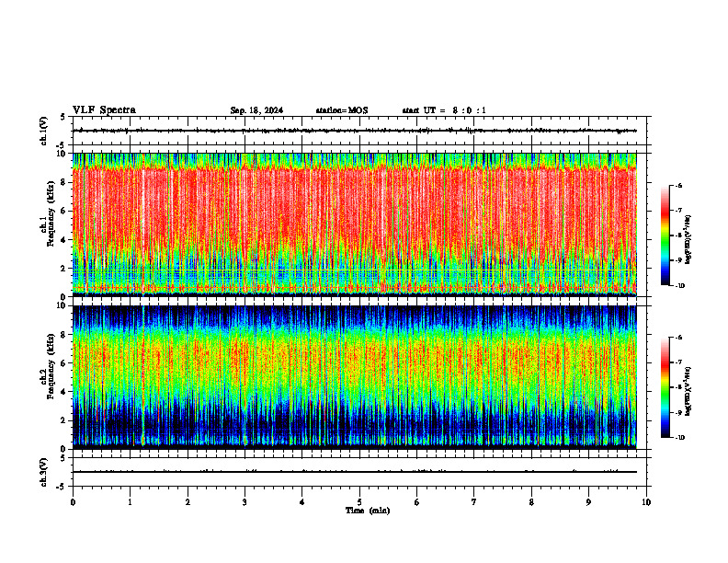Click the ch.1 spectrogram panel
The width and height of the screenshot is (728, 563).
(x=355, y=224)
